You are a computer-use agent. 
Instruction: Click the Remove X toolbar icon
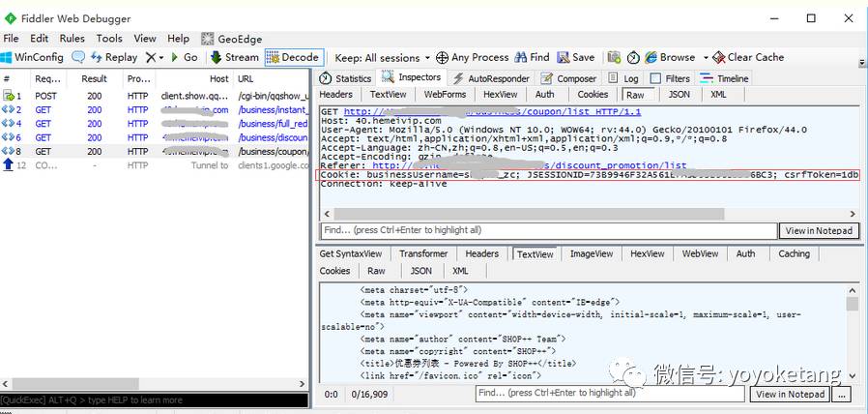(x=151, y=57)
